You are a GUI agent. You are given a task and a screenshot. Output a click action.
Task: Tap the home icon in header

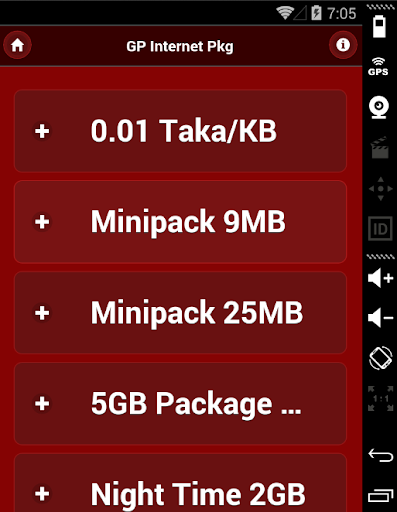pyautogui.click(x=17, y=45)
